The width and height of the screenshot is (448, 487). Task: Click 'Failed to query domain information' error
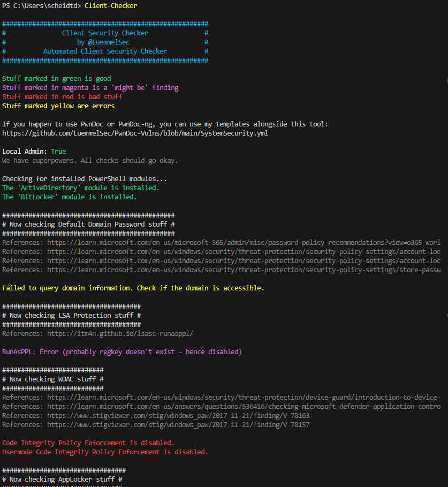133,288
